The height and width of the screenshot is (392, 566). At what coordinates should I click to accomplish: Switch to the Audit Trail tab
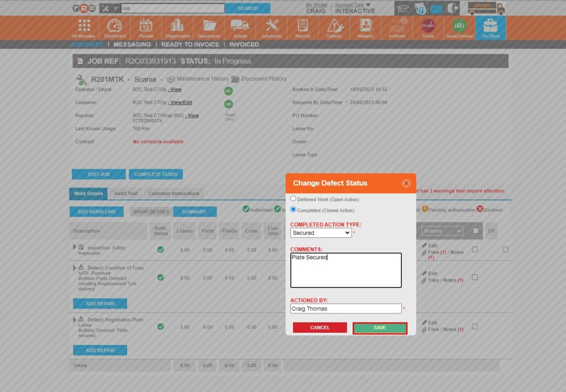tap(125, 194)
